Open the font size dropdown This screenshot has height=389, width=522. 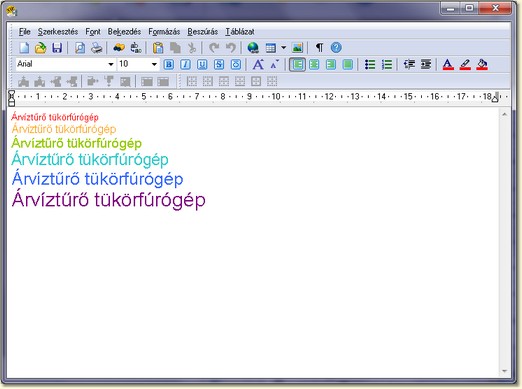154,64
